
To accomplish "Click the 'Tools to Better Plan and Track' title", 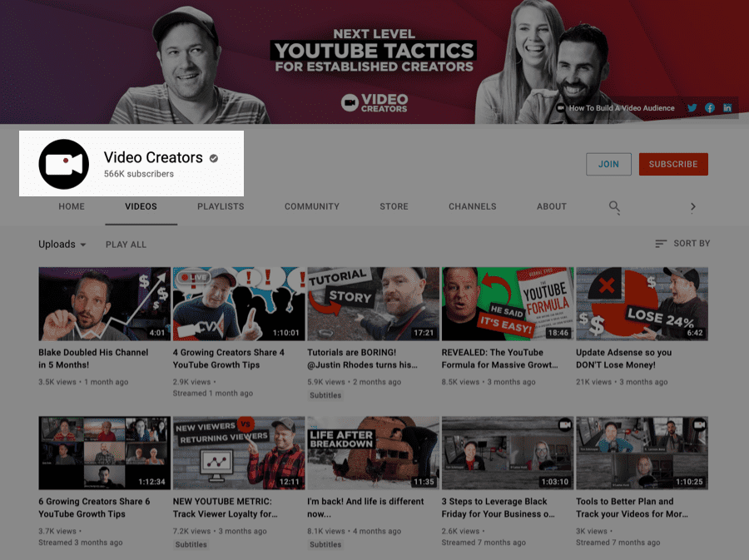I will coord(632,508).
